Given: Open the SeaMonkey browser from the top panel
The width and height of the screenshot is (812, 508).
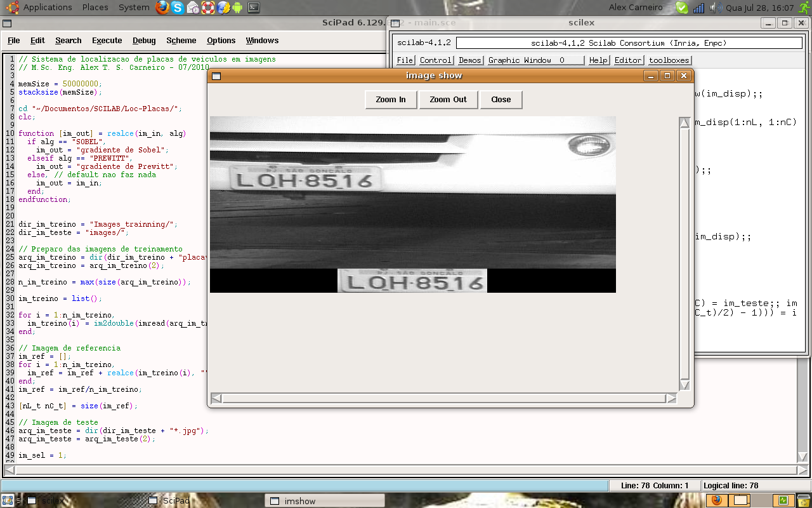Looking at the screenshot, I should tap(223, 8).
